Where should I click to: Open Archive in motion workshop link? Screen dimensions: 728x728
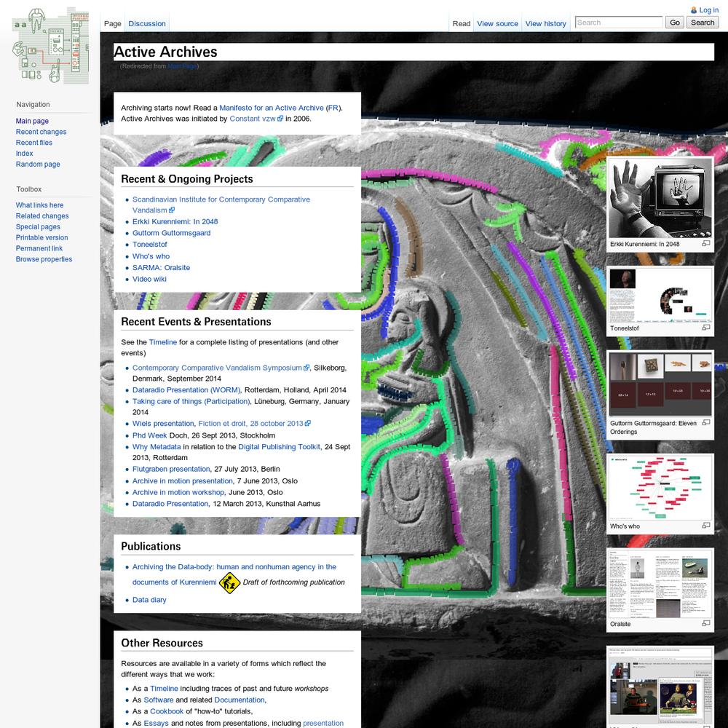pyautogui.click(x=178, y=492)
